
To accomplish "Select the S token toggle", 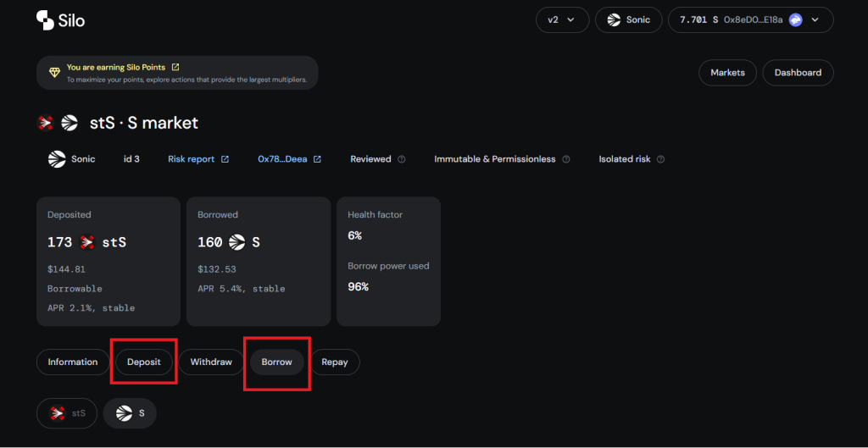I will 130,413.
